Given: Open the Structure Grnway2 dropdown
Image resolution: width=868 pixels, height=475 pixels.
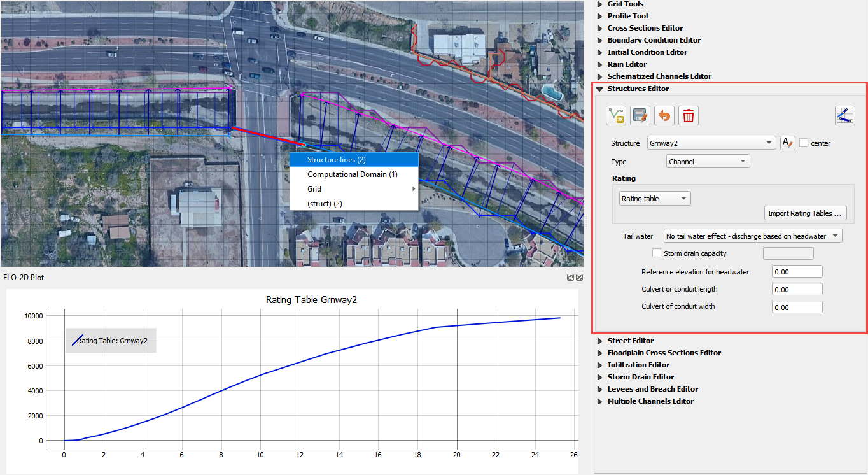Looking at the screenshot, I should coord(711,143).
